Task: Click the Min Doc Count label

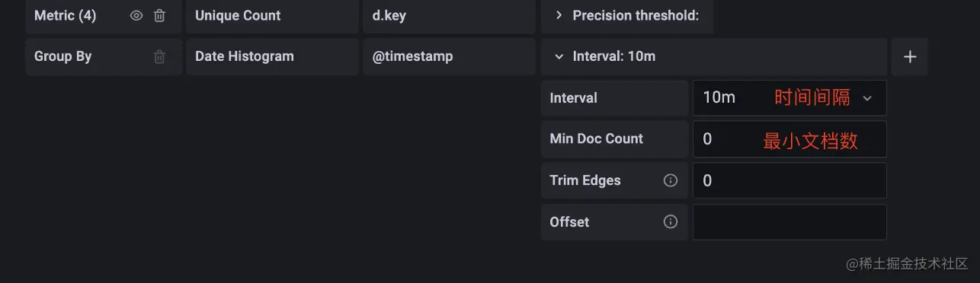Action: [597, 138]
